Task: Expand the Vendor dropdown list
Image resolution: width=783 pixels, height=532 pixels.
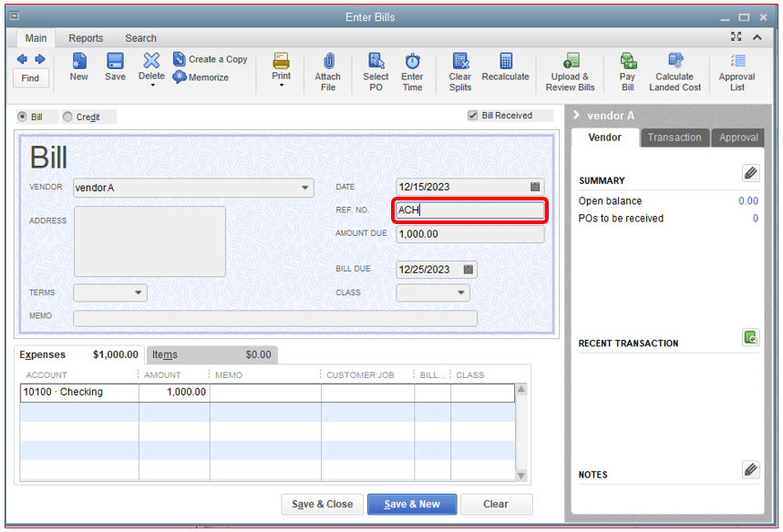Action: click(x=305, y=189)
